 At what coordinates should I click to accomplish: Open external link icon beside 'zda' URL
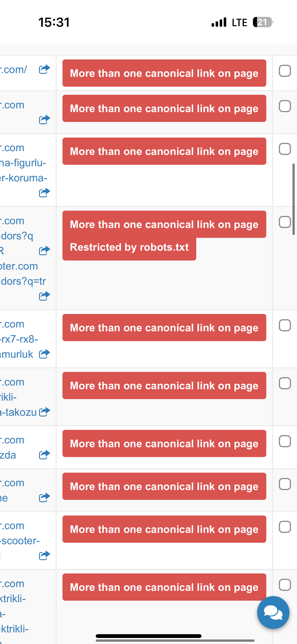45,455
